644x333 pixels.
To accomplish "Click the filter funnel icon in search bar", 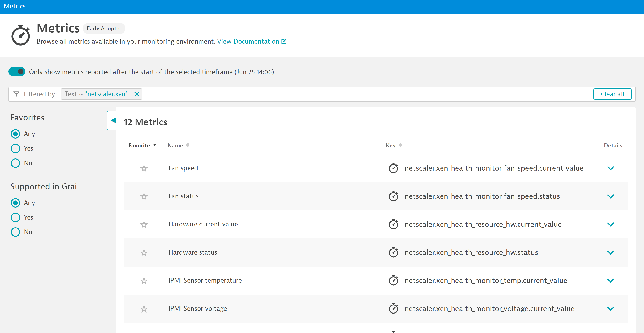I will click(16, 94).
